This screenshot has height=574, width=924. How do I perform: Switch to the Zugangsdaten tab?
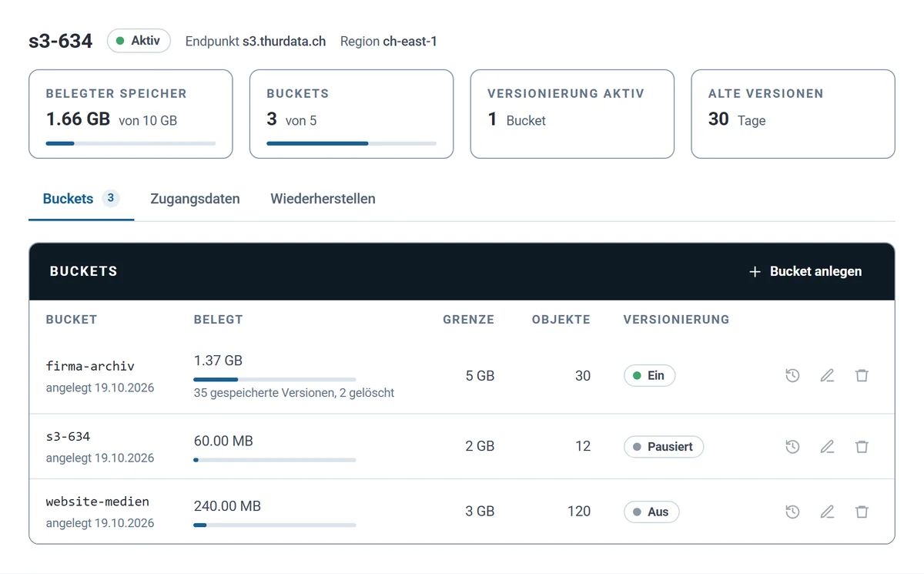(x=195, y=199)
